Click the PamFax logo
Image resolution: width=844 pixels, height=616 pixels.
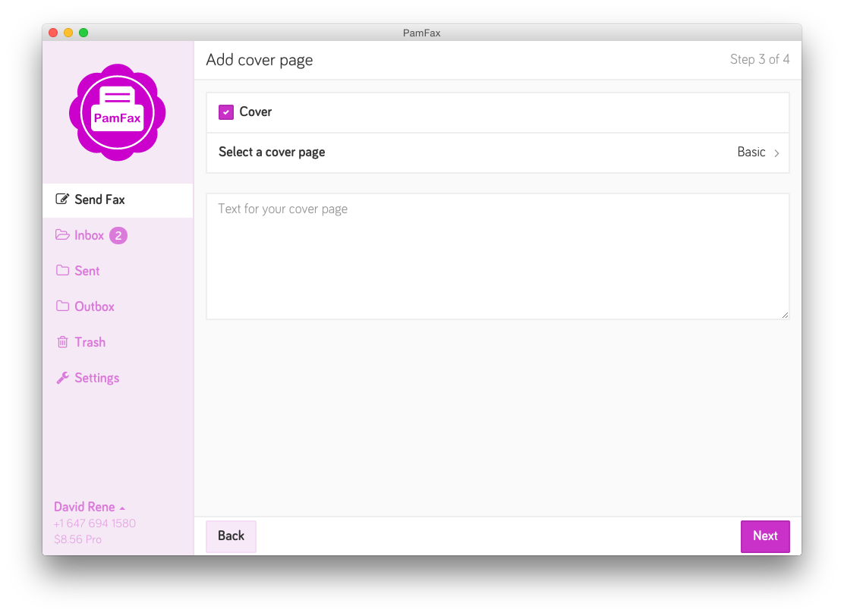pyautogui.click(x=118, y=112)
